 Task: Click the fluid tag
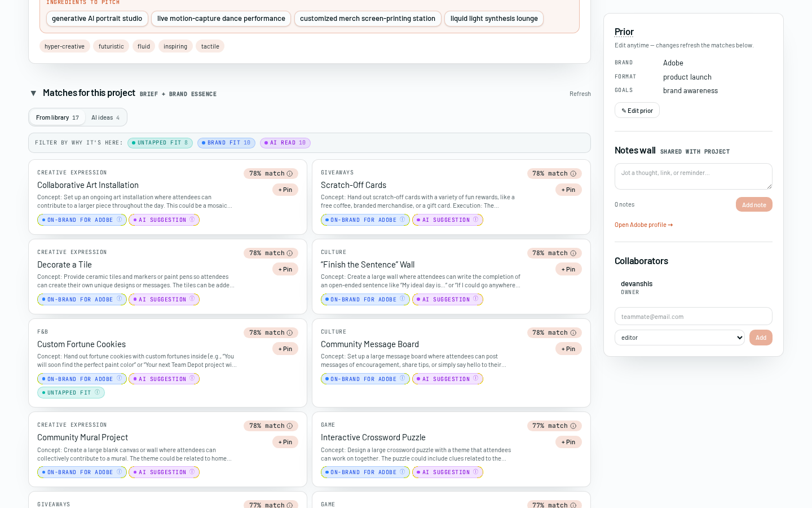pos(144,46)
